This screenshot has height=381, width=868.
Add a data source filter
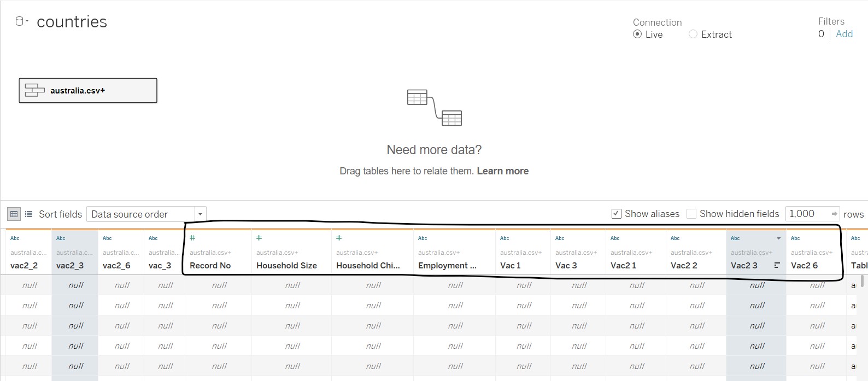pos(844,34)
